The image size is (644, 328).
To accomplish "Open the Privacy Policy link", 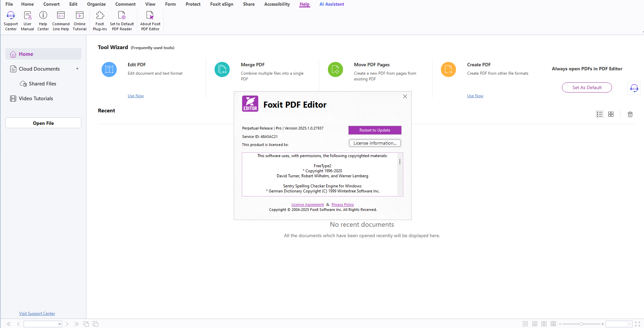I will click(x=342, y=205).
